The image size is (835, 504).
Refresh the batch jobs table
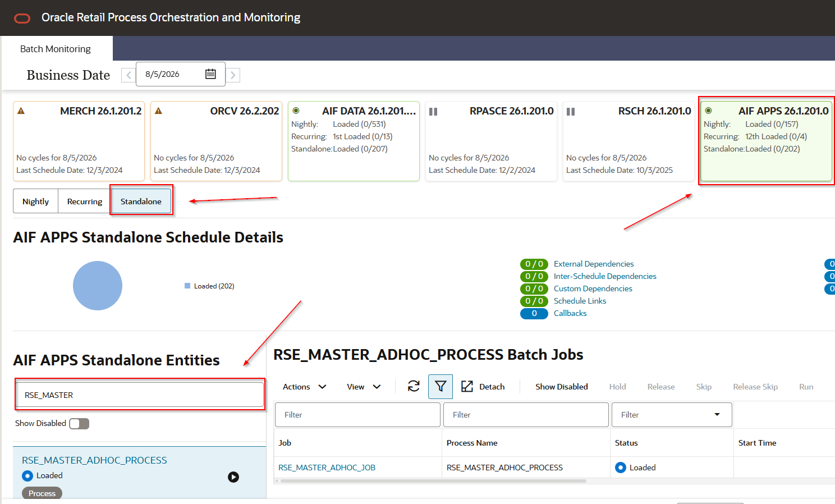point(414,386)
